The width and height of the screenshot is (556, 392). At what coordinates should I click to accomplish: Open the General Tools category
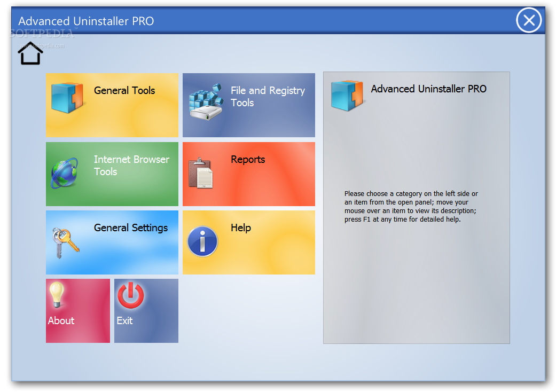click(124, 90)
